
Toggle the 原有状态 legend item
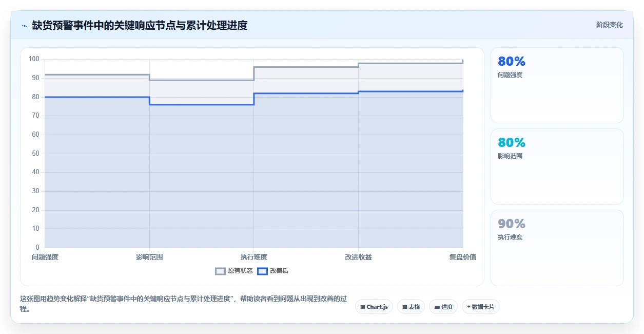point(234,271)
